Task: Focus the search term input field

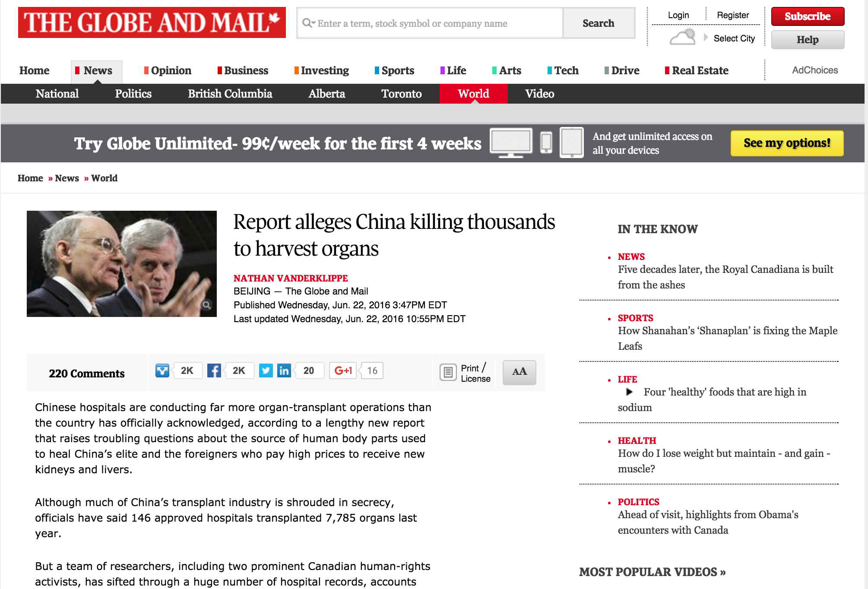Action: 430,23
